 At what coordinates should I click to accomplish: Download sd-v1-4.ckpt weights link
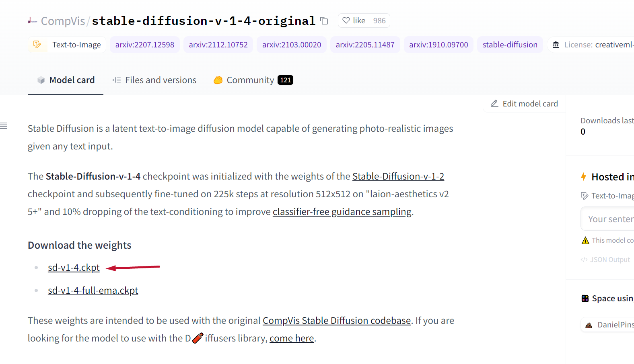point(74,268)
